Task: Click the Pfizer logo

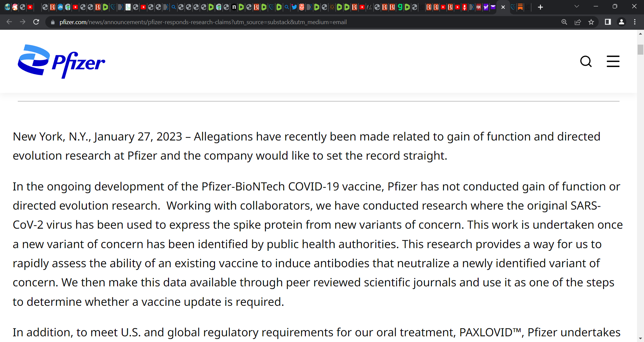Action: (61, 61)
